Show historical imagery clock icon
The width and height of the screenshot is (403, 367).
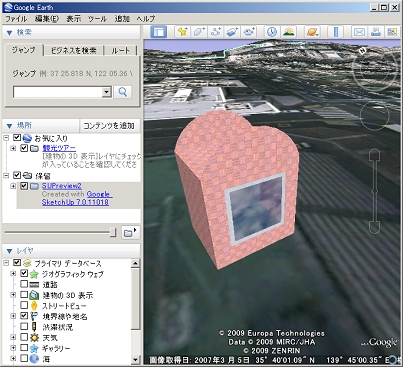[x=272, y=32]
